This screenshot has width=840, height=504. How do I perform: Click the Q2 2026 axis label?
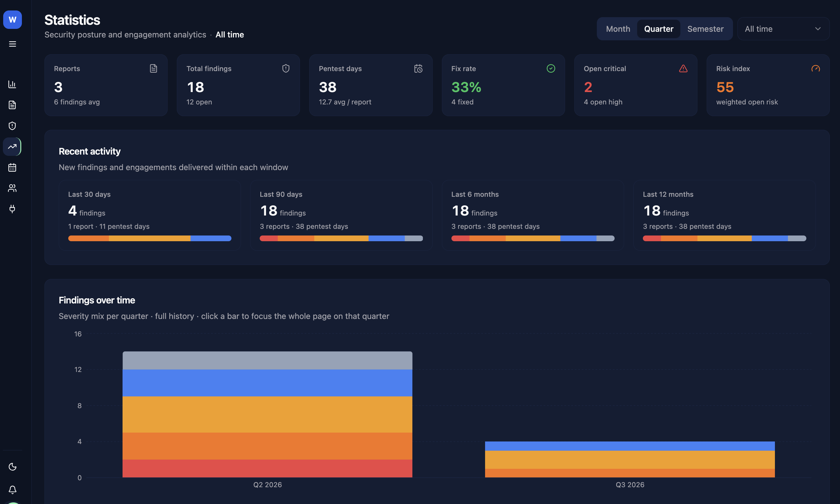click(267, 485)
